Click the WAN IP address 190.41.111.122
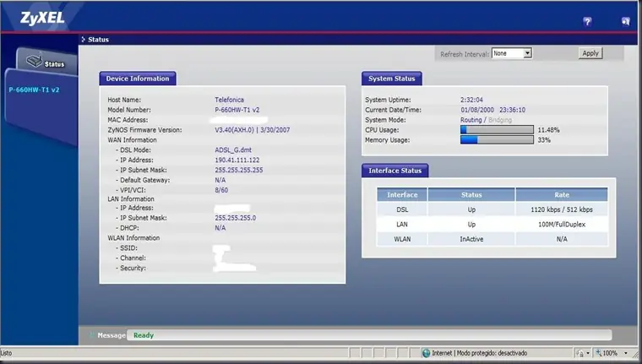 coord(237,160)
